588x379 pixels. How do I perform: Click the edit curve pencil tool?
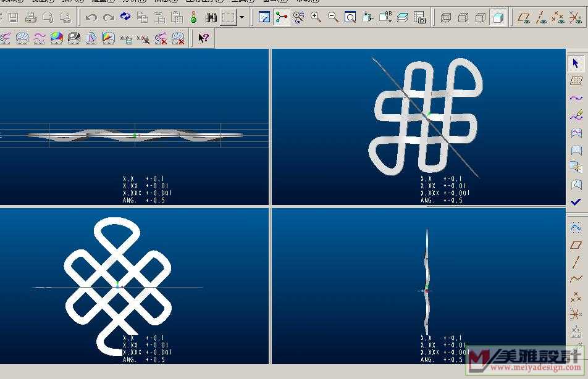point(576,115)
